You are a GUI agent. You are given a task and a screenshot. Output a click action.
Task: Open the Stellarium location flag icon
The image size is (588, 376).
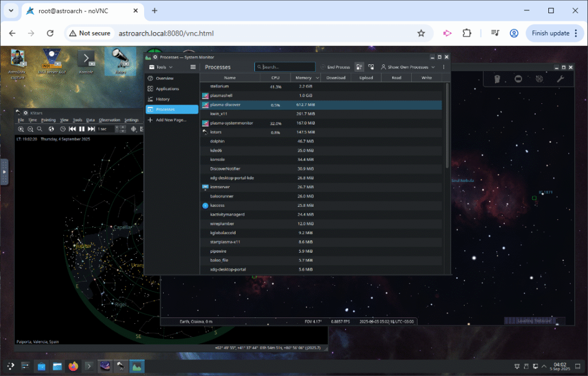click(x=497, y=79)
